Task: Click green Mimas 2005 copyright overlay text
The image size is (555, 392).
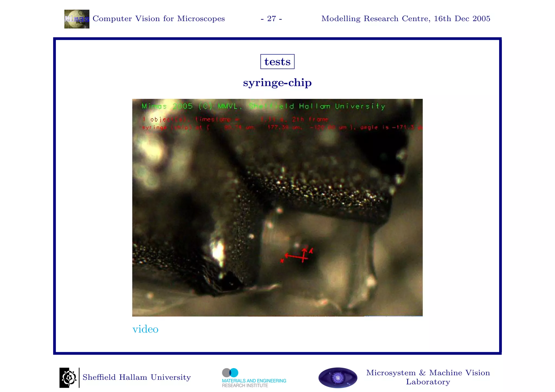Action: 263,106
